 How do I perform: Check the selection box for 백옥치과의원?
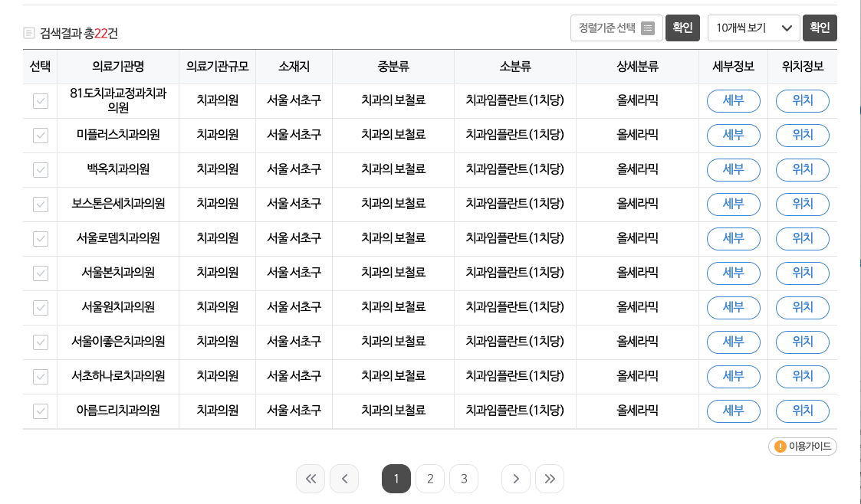pyautogui.click(x=40, y=169)
